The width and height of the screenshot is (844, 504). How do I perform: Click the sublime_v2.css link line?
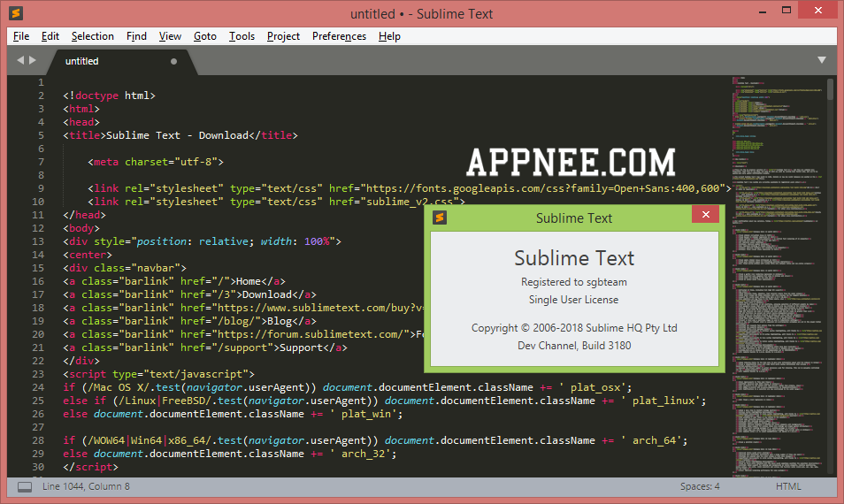point(276,202)
